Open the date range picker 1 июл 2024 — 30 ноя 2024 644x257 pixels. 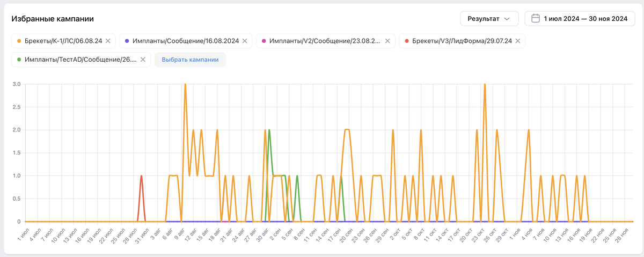(x=580, y=18)
